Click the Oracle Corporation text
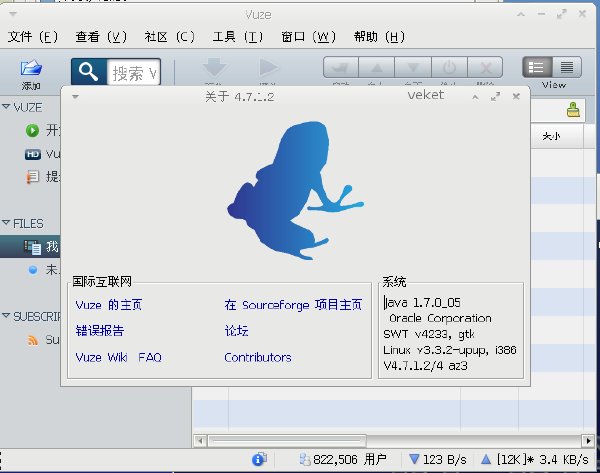600x473 pixels. [x=440, y=318]
